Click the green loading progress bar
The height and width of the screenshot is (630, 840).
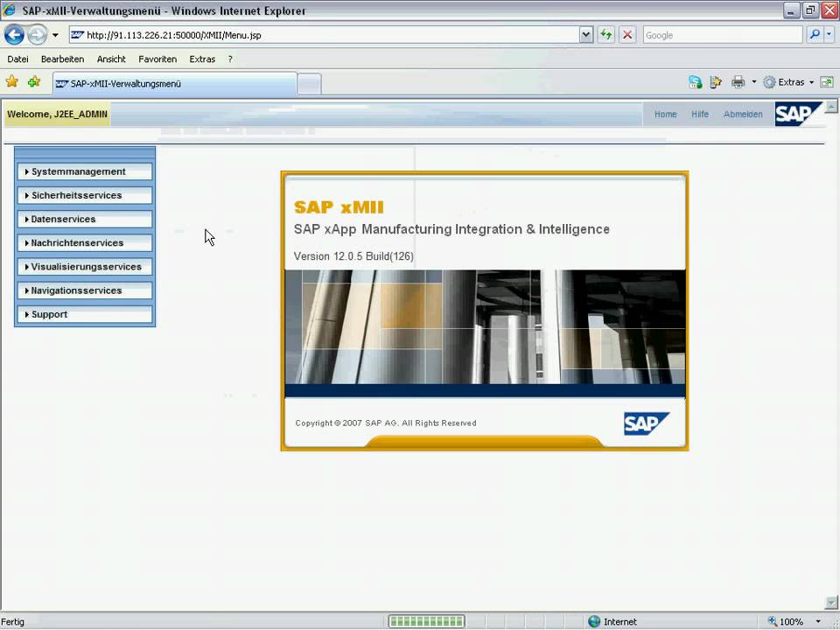tap(426, 621)
